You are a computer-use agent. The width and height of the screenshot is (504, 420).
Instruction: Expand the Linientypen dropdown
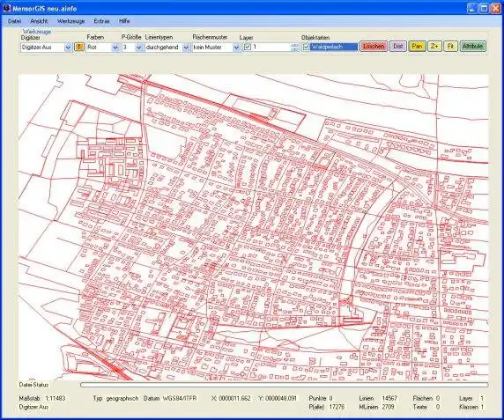tap(186, 48)
